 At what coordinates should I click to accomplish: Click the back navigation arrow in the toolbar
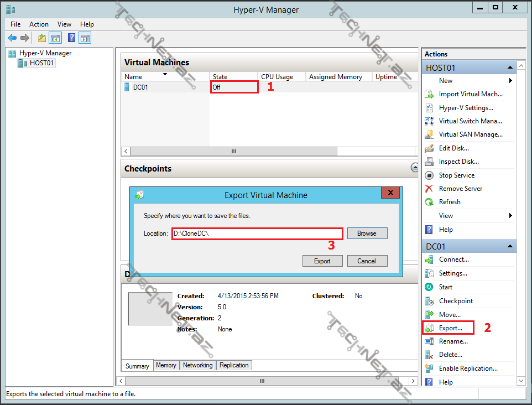tap(12, 38)
